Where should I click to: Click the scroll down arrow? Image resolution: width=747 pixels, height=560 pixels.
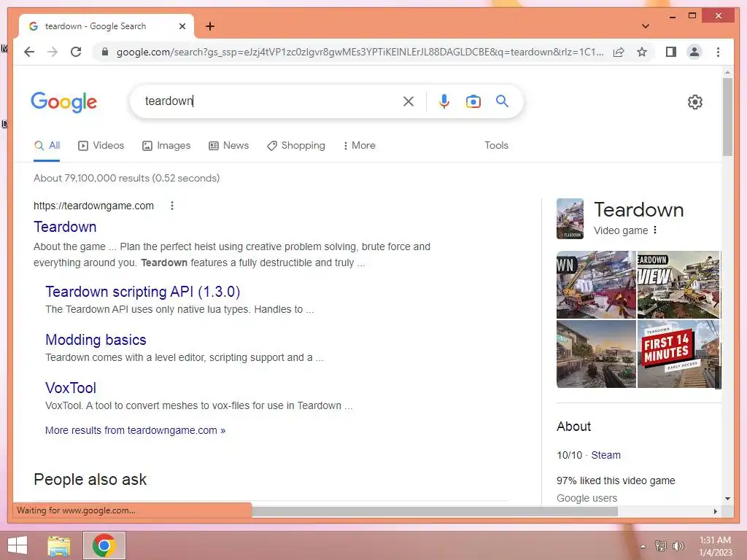click(x=727, y=499)
